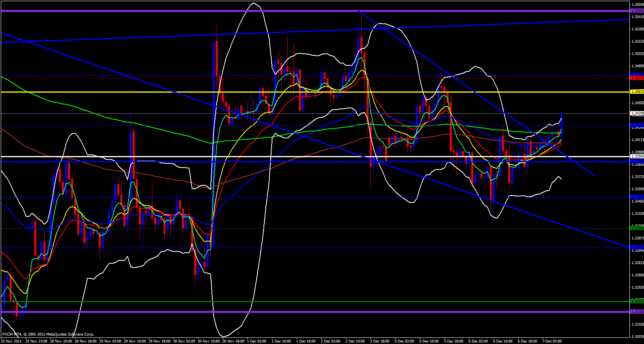This screenshot has height=344, width=644.
Task: Select the blue 1.34270 price label
Action: (637, 125)
